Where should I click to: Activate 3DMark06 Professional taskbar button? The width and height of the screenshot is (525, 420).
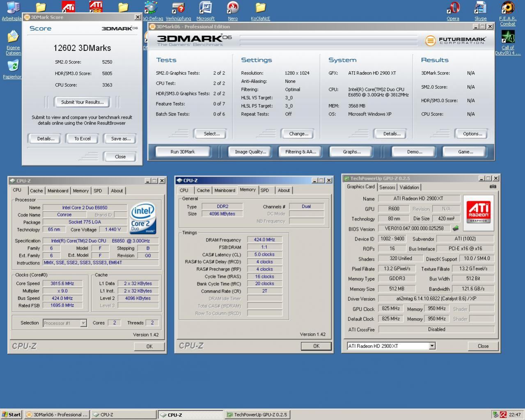57,415
